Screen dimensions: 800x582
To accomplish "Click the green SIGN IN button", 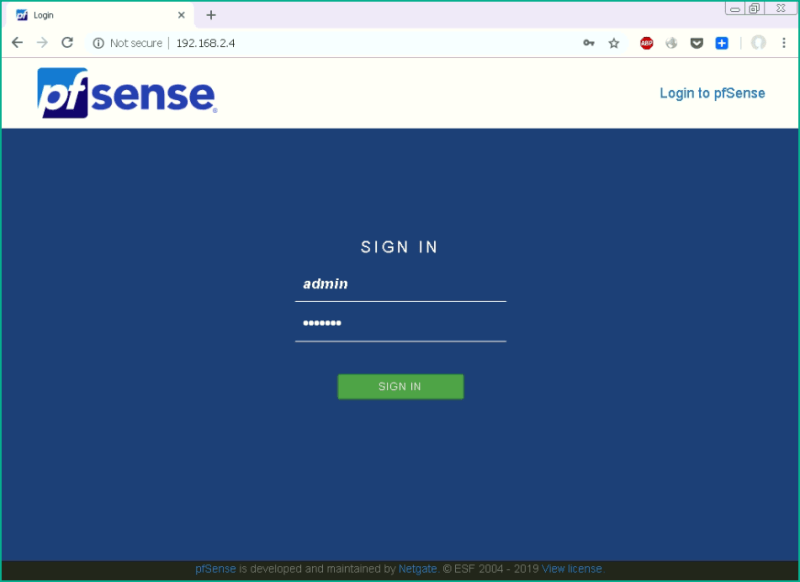I will (401, 387).
